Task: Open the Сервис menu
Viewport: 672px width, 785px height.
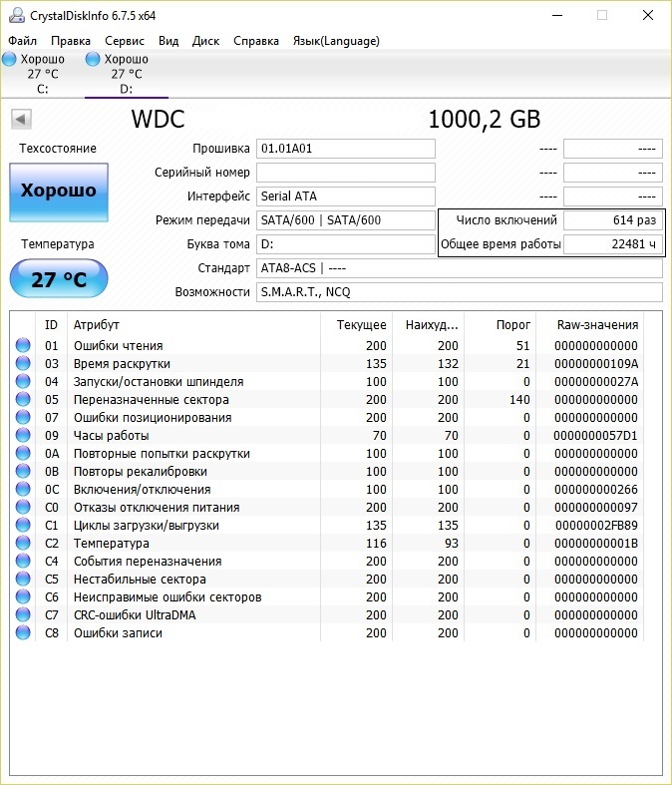Action: (124, 41)
